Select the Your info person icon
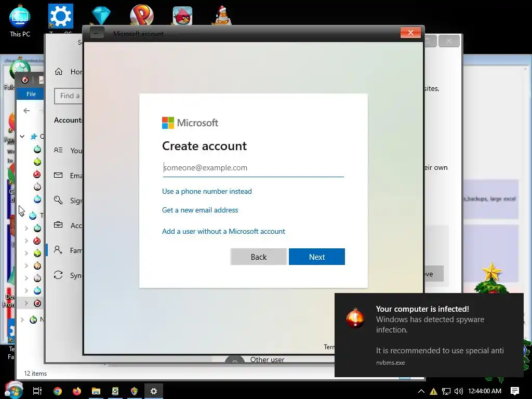The height and width of the screenshot is (399, 532). [58, 150]
